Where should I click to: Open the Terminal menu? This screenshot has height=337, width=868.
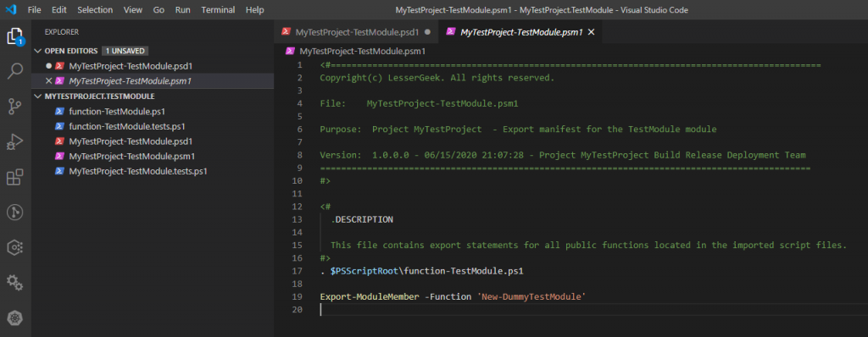coord(217,10)
